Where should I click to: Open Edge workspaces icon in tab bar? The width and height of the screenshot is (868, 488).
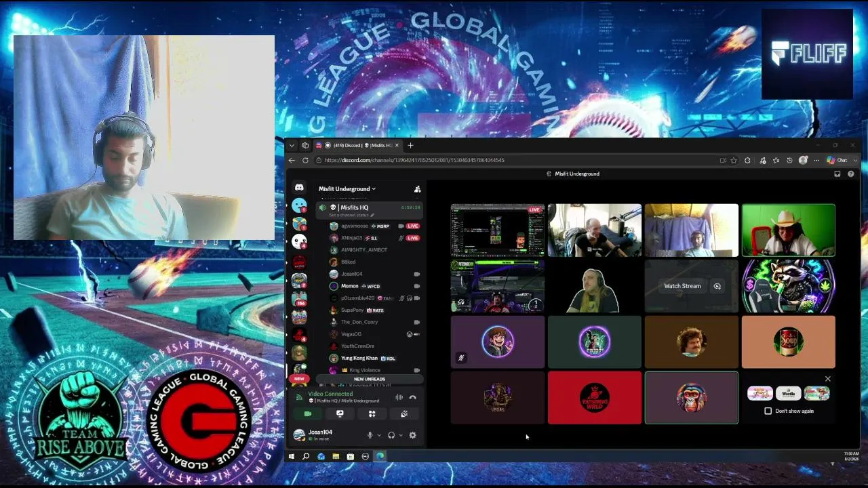click(x=305, y=145)
